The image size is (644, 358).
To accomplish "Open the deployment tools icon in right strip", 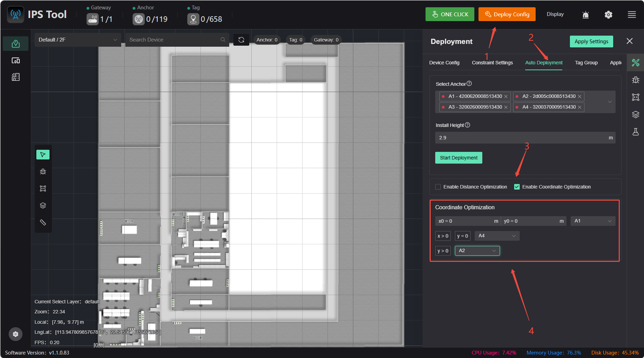I will [636, 63].
